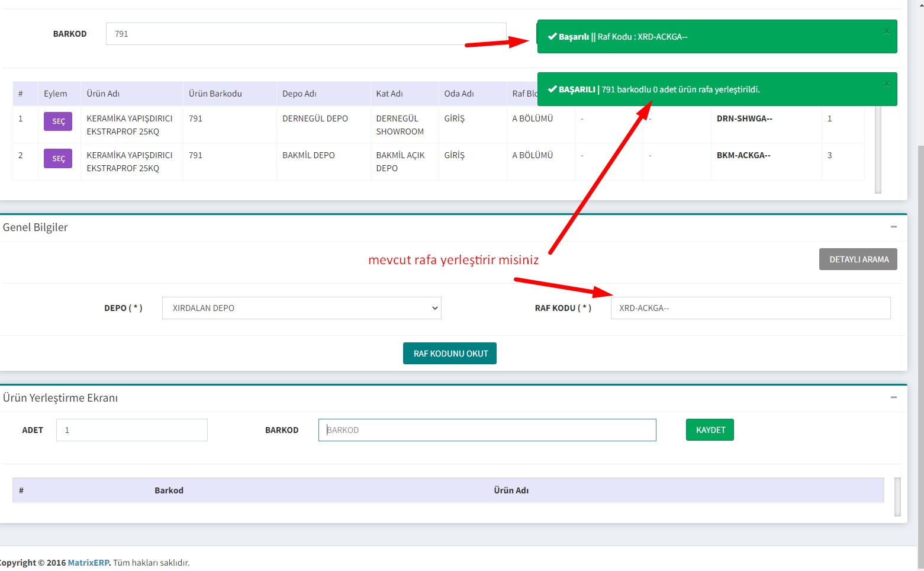The height and width of the screenshot is (571, 924).
Task: Click the shelf code DRN-SHWGA-- cell
Action: coord(744,118)
